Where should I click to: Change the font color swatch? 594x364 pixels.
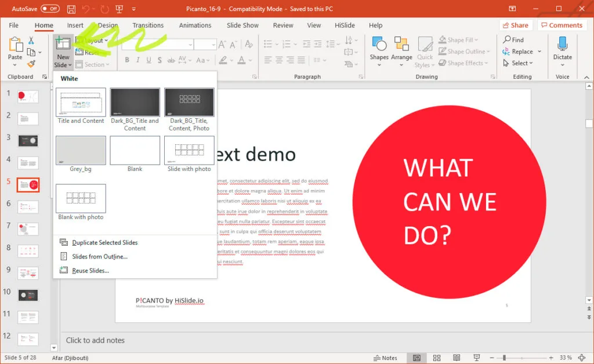point(241,60)
